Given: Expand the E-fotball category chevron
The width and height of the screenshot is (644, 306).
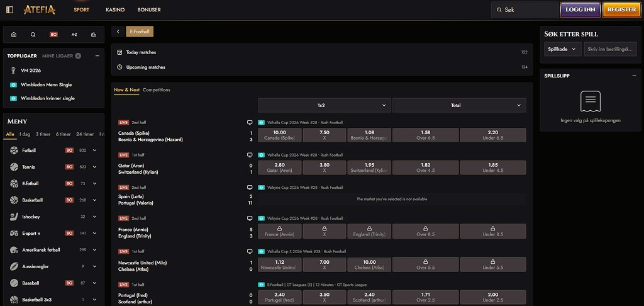Looking at the screenshot, I should point(94,183).
